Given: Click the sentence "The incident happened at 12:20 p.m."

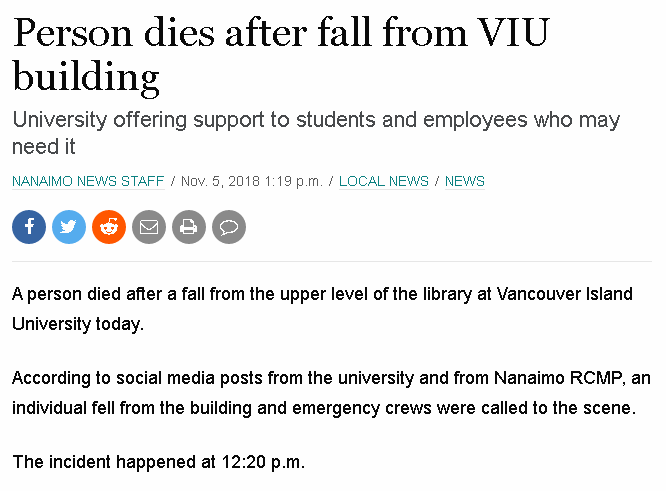Looking at the screenshot, I should point(158,462).
